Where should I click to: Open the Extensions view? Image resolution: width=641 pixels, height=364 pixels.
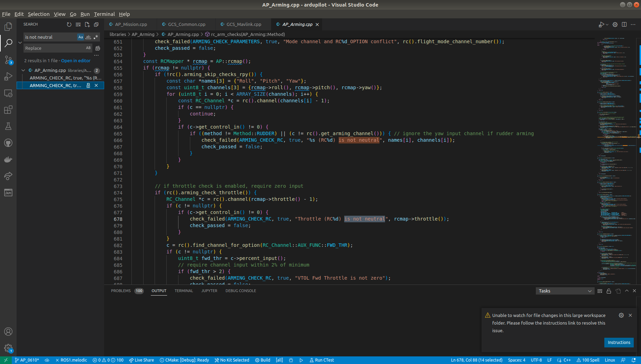[8, 110]
